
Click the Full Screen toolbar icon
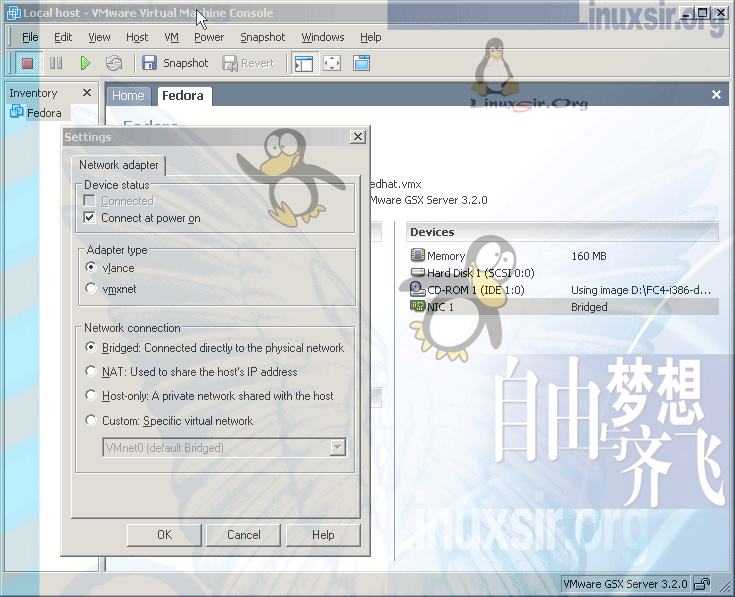(x=332, y=63)
